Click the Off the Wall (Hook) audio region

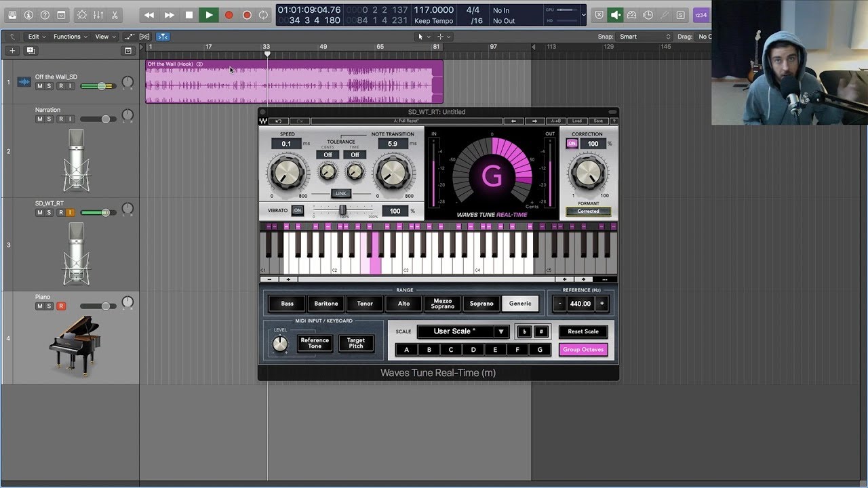(294, 81)
